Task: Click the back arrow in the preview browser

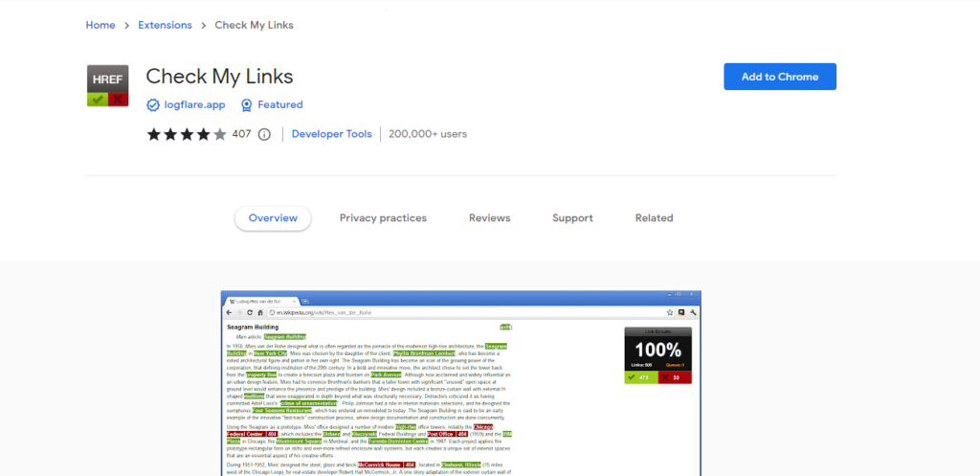Action: [230, 312]
